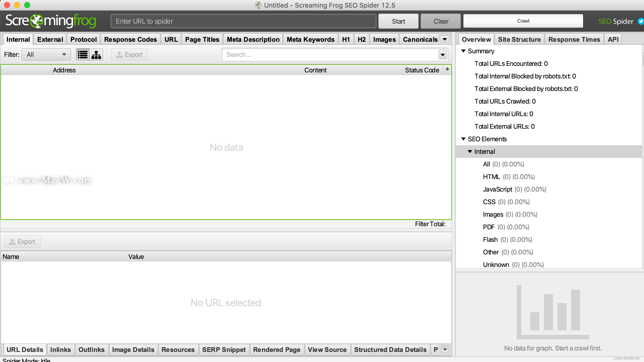Collapse the SEO Elements section
The height and width of the screenshot is (362, 644).
[x=463, y=139]
